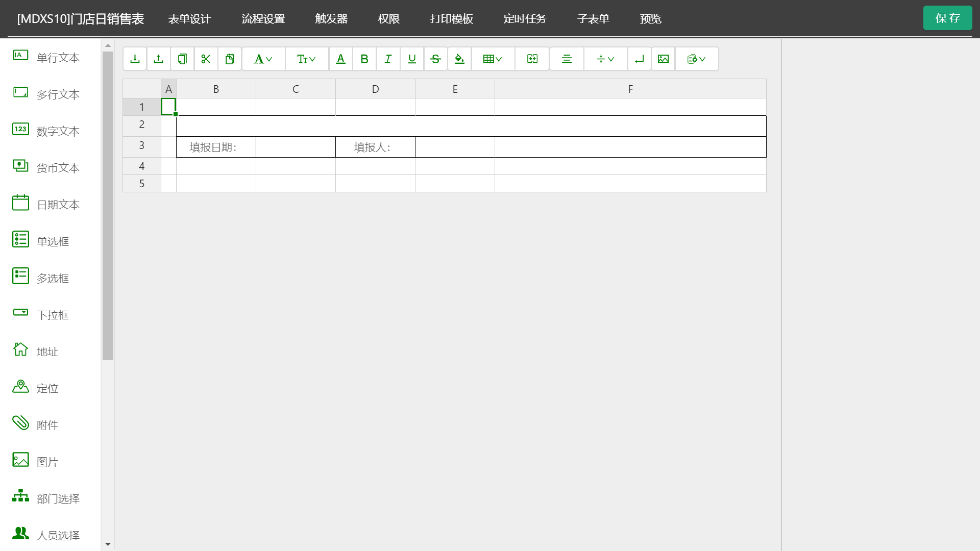Screen dimensions: 980x551
Task: Open the 预览 preview link
Action: point(650,19)
